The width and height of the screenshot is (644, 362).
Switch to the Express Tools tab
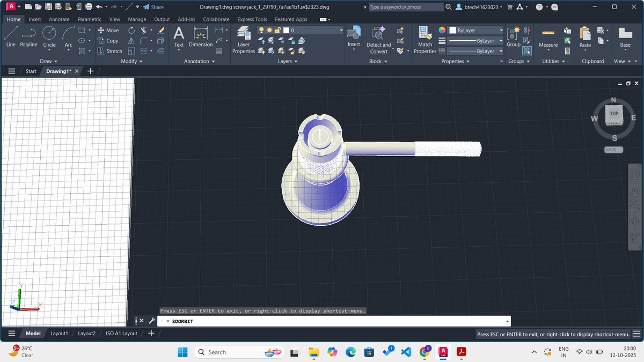(252, 19)
